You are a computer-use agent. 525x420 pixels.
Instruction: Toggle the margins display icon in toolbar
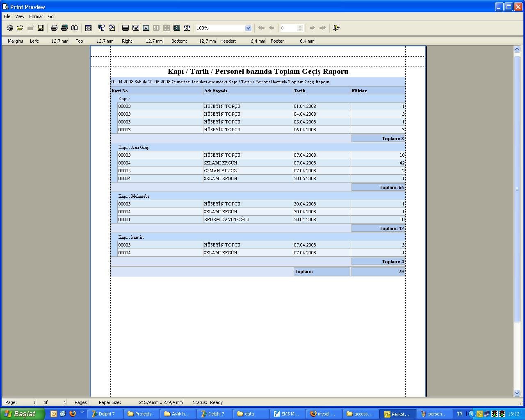[187, 28]
